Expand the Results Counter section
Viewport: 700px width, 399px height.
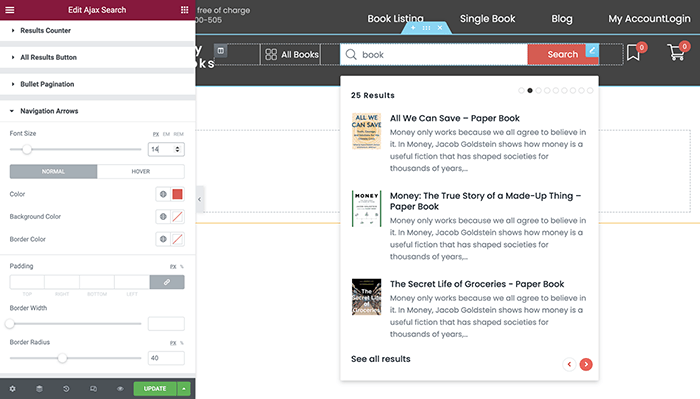(97, 30)
